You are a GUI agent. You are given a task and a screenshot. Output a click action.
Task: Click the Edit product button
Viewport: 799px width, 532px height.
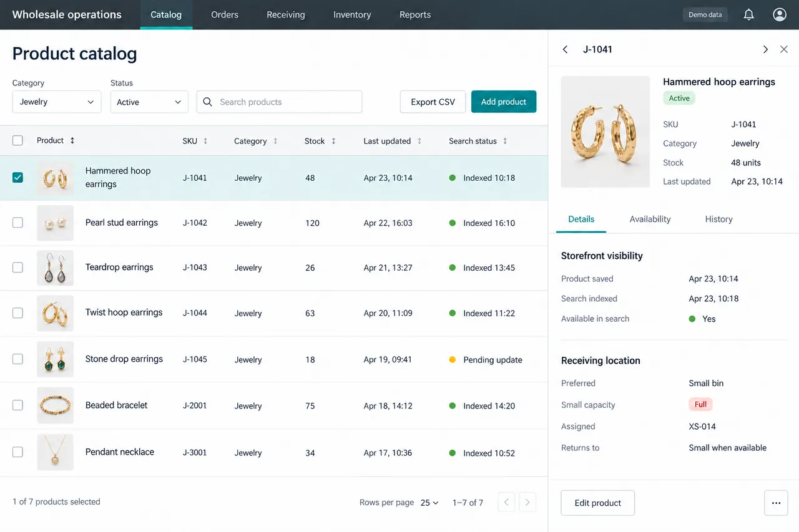[598, 503]
